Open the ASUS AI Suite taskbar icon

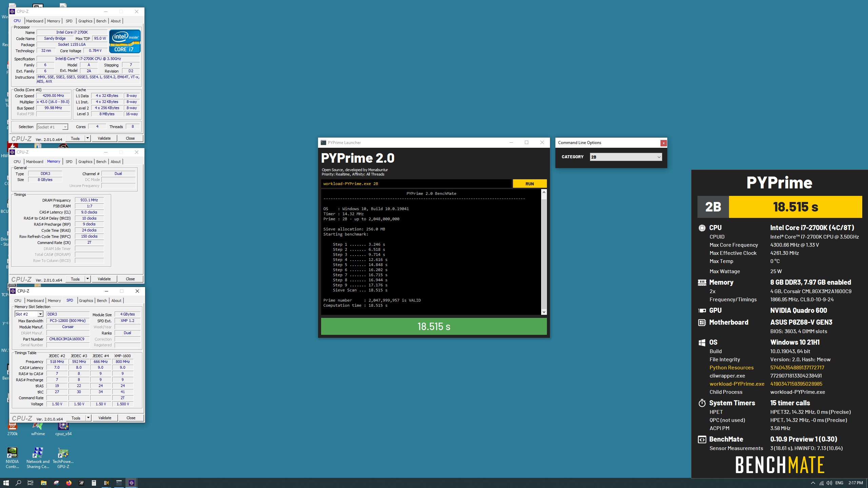coord(81,483)
